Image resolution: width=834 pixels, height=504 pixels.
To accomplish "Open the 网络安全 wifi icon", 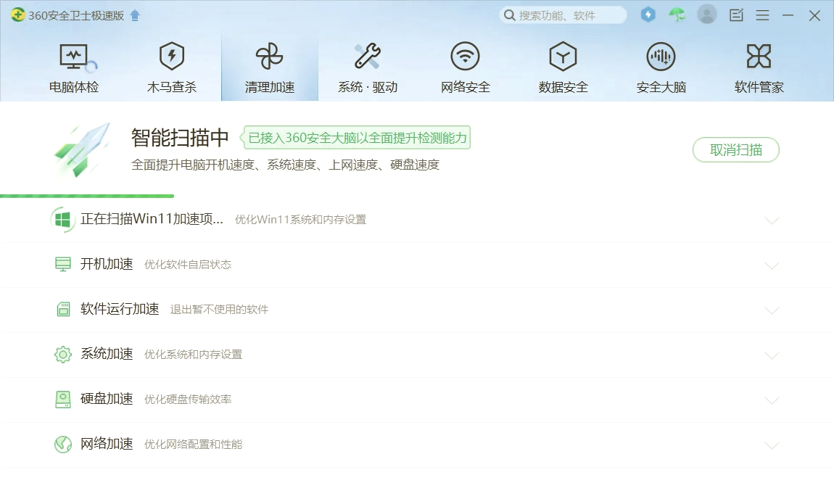I will pyautogui.click(x=466, y=56).
